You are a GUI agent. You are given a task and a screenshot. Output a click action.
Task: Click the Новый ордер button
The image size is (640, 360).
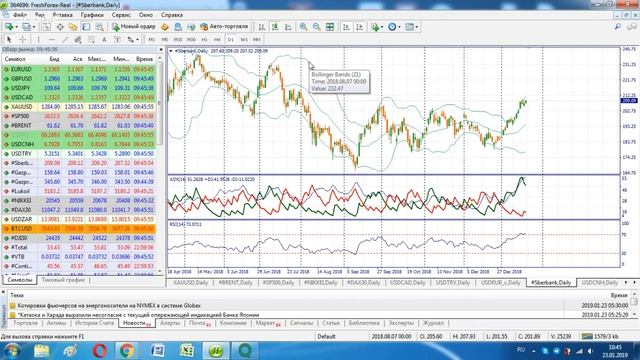[134, 27]
